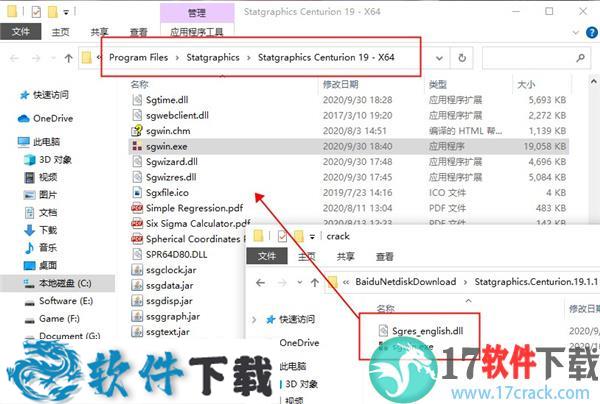Click the search magnifier icon in the main window

pyautogui.click(x=580, y=58)
